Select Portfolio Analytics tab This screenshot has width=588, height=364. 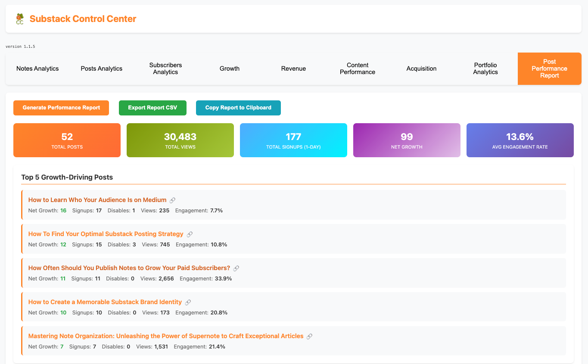point(485,68)
